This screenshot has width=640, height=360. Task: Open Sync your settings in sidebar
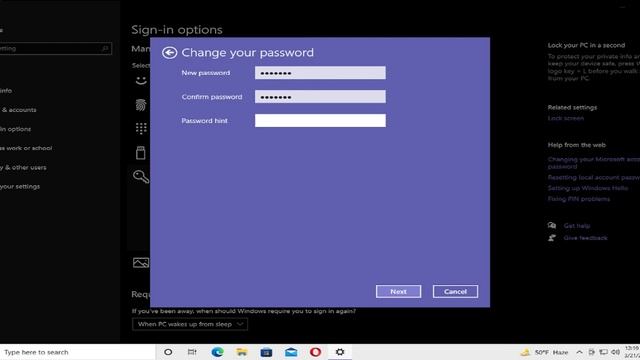point(20,187)
